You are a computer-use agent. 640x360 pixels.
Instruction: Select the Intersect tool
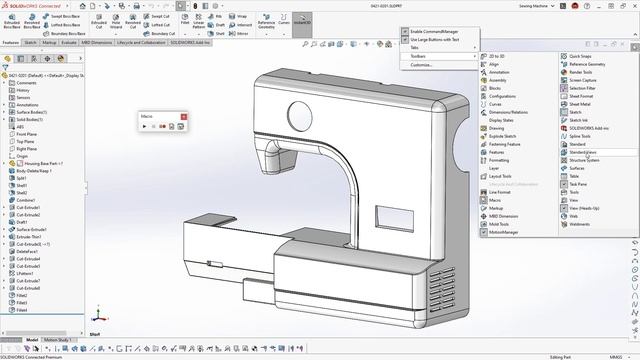240,25
